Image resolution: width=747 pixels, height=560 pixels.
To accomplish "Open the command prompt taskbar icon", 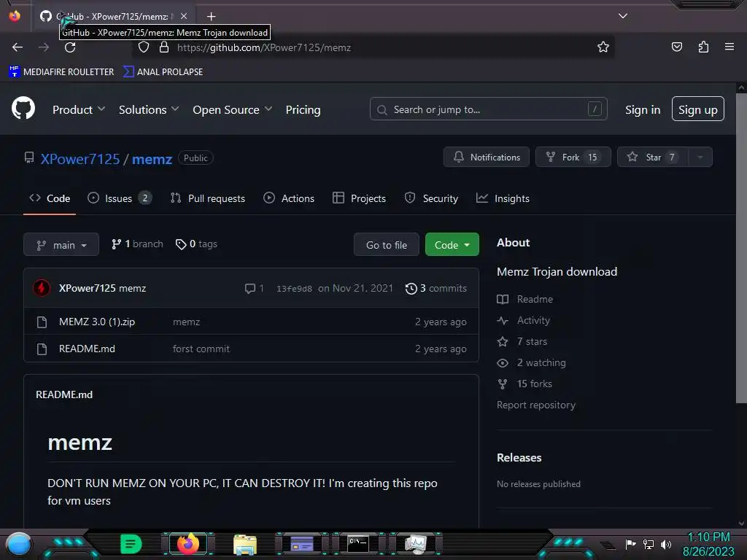I will pos(357,544).
